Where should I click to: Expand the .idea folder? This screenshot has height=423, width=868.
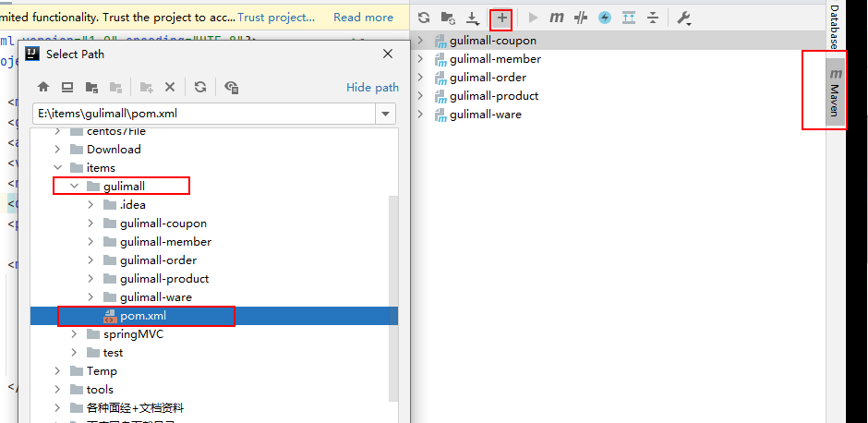[x=90, y=204]
